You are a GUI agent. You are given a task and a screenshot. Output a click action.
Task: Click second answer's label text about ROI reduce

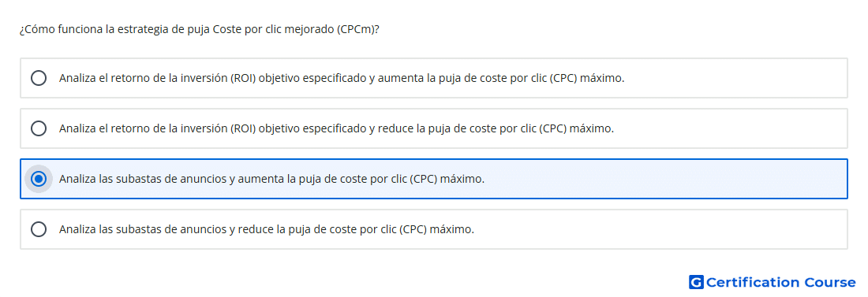tap(337, 128)
